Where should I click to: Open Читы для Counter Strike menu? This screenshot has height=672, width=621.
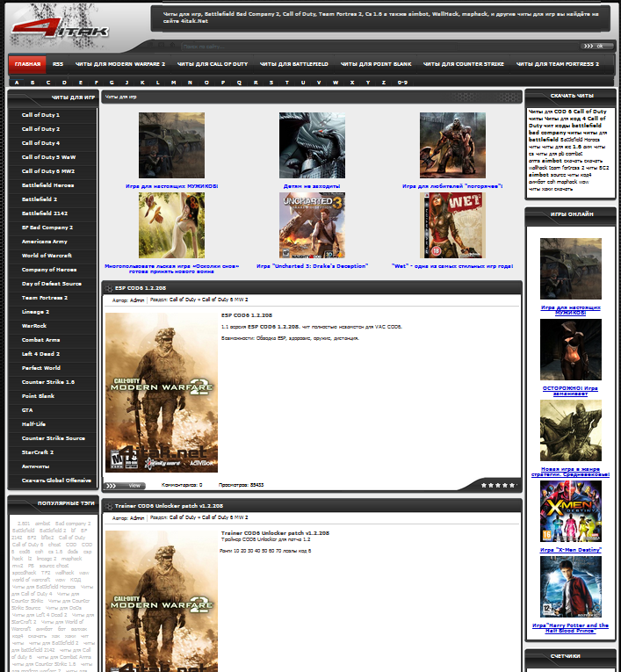(464, 64)
